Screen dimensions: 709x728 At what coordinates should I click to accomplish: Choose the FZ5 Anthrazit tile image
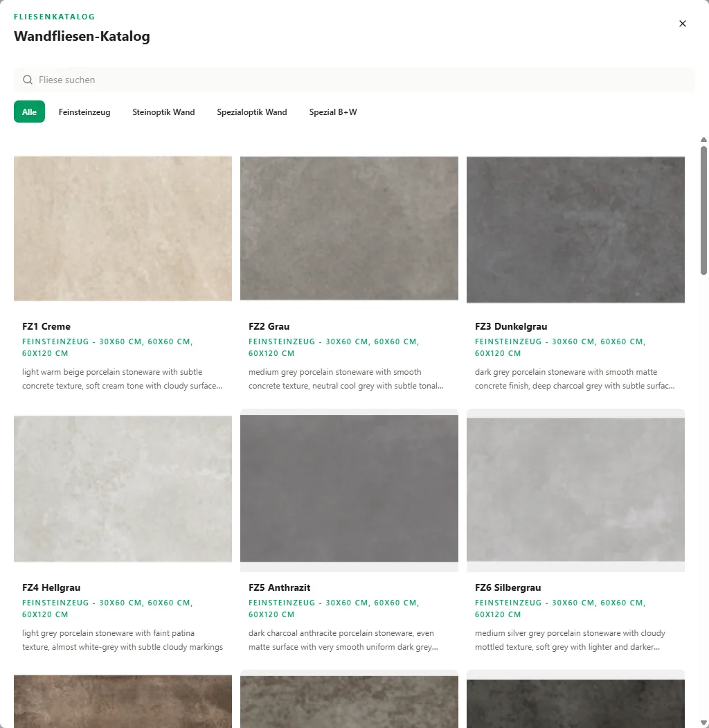click(350, 488)
